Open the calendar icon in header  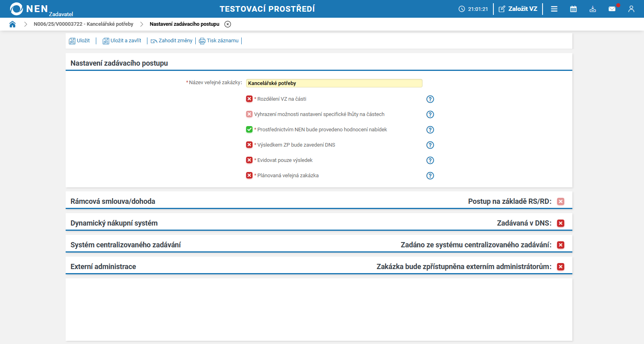point(574,9)
